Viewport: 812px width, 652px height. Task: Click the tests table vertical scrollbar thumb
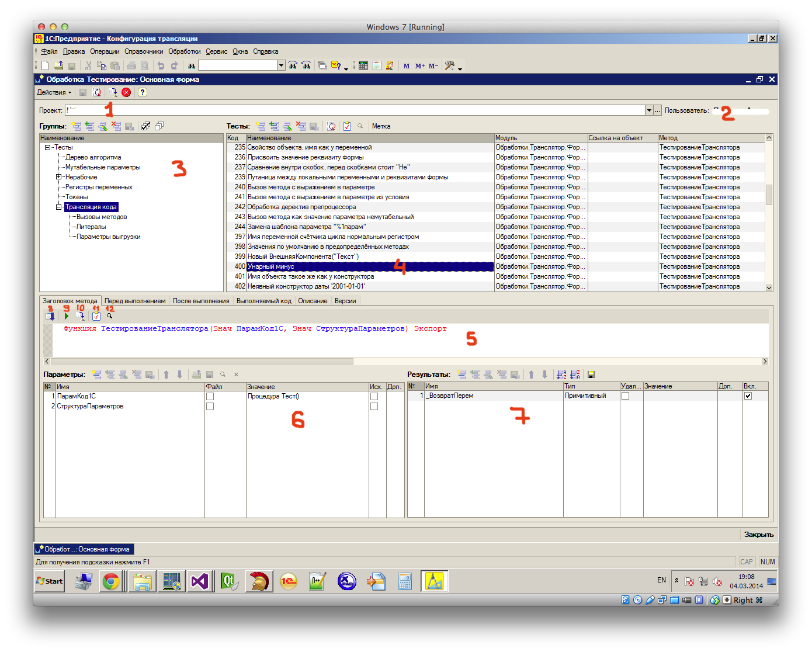click(x=769, y=195)
